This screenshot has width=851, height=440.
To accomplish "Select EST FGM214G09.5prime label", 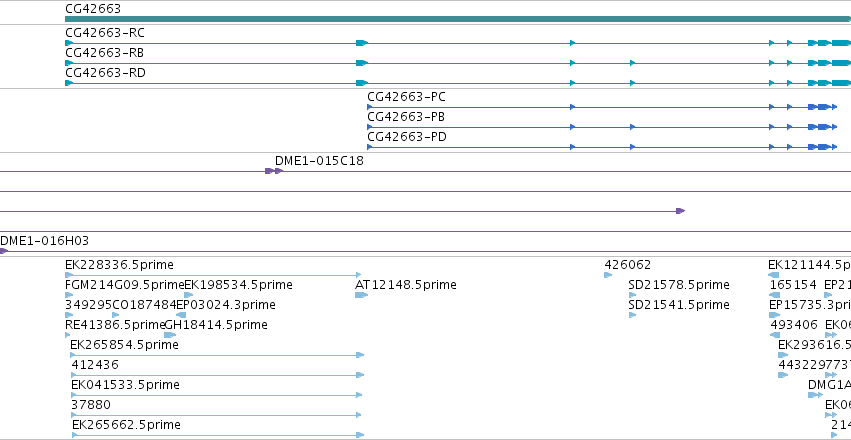I will point(124,285).
